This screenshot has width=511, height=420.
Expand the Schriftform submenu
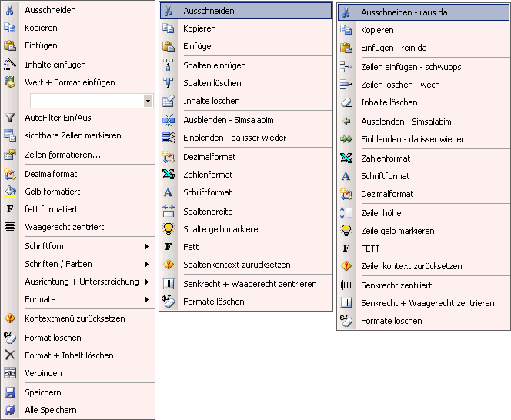point(147,246)
